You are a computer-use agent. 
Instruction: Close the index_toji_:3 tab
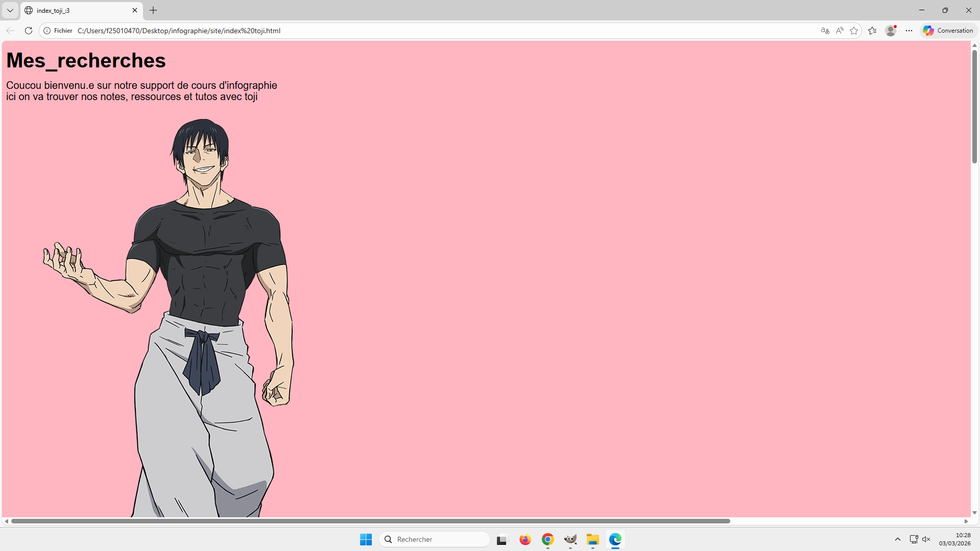click(135, 10)
